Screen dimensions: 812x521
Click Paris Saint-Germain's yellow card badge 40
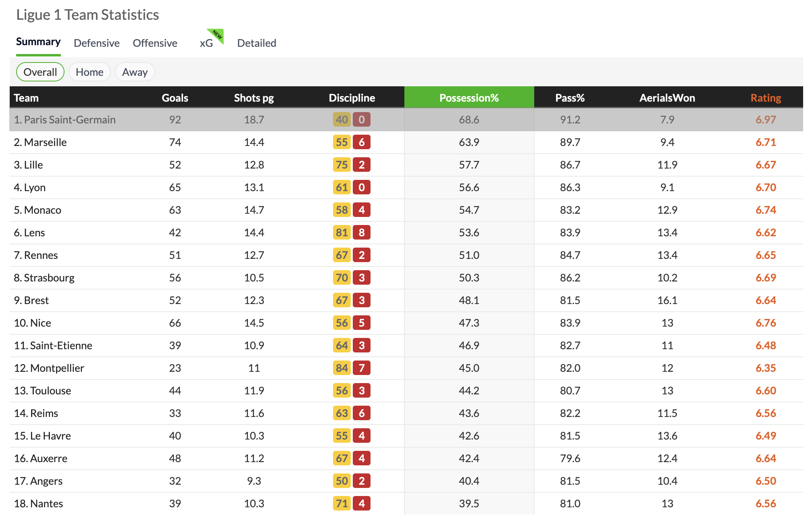coord(342,120)
